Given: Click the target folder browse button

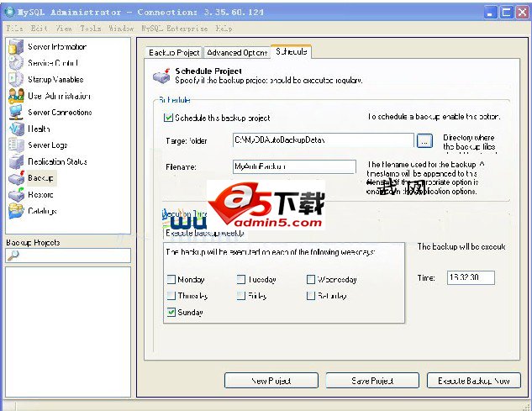Looking at the screenshot, I should [424, 140].
